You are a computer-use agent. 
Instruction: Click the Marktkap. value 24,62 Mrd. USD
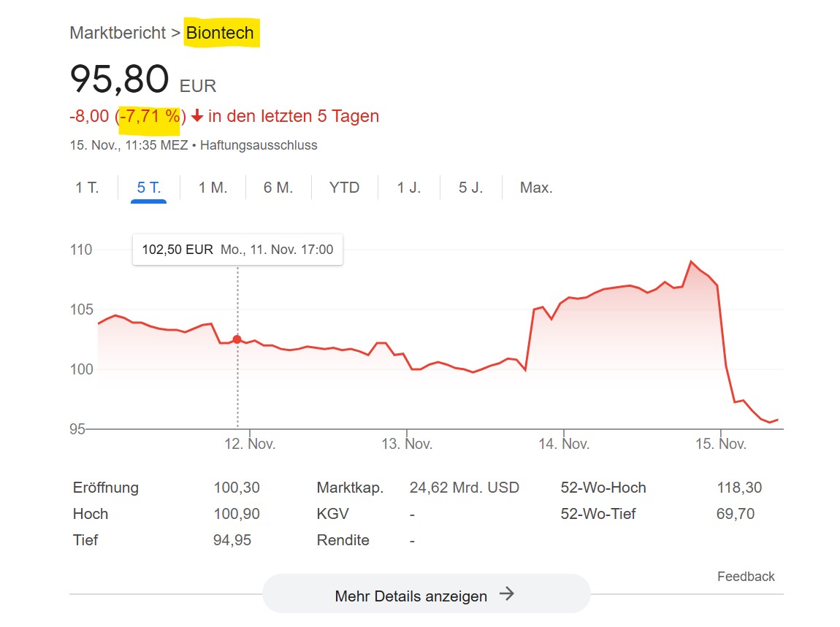tap(465, 488)
